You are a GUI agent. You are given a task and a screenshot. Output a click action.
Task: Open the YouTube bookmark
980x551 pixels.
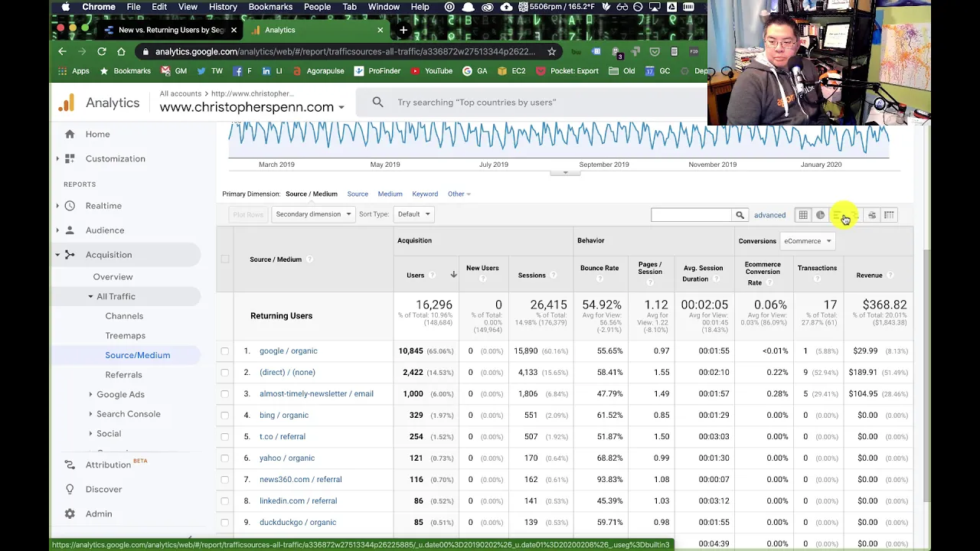coord(432,71)
